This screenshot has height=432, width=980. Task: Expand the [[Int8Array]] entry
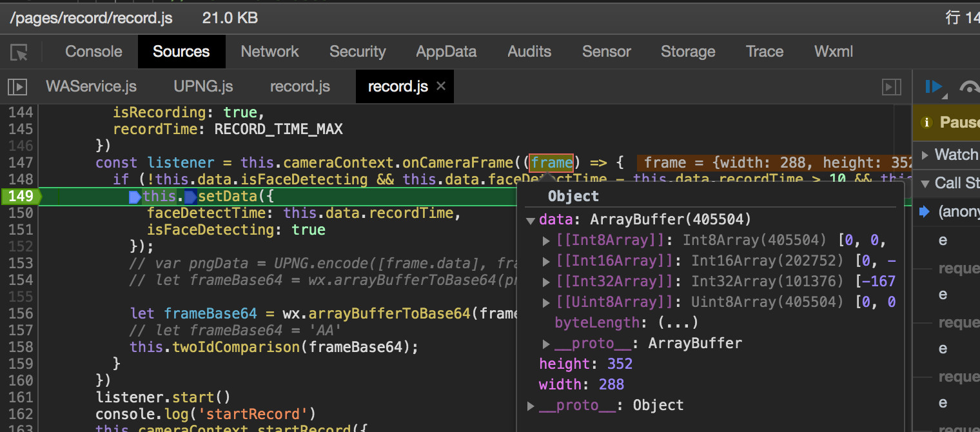point(547,241)
